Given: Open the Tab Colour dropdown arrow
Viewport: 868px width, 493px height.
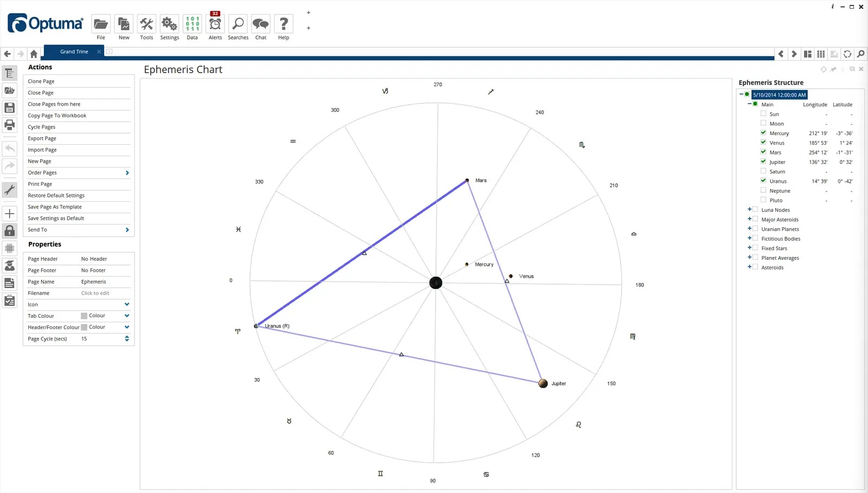Looking at the screenshot, I should 127,316.
